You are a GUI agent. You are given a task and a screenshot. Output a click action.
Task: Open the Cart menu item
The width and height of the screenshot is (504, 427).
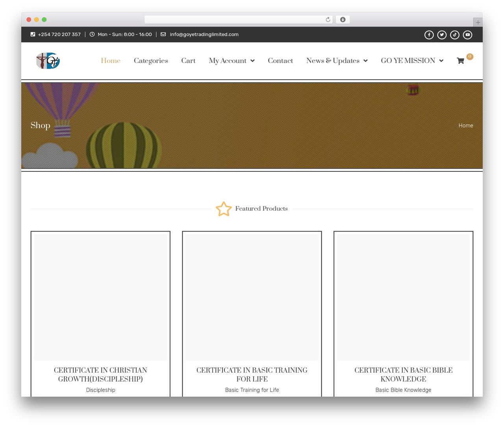tap(188, 61)
